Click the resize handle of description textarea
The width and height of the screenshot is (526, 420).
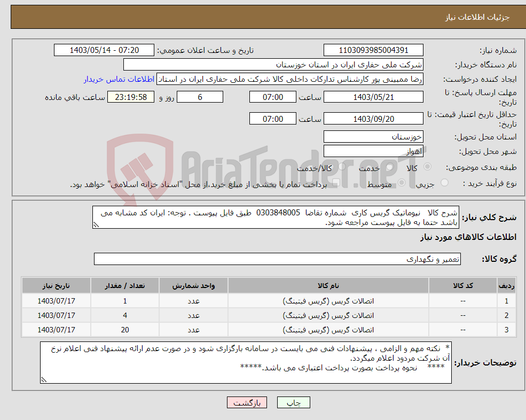96,225
